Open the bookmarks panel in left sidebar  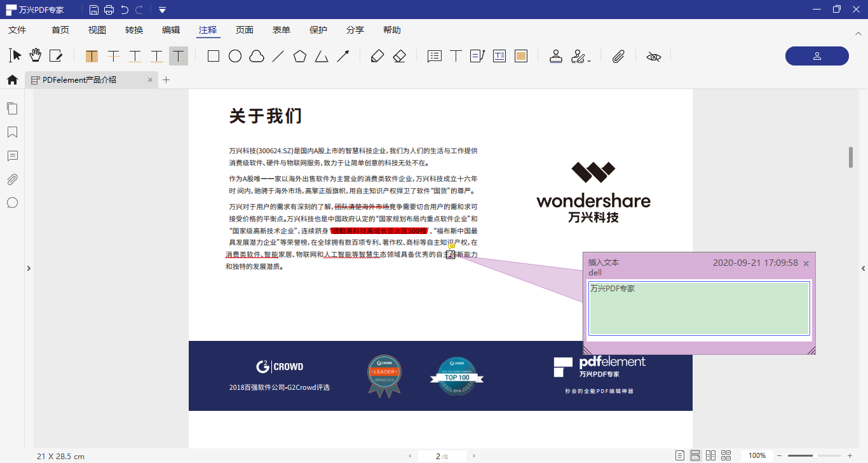point(12,132)
